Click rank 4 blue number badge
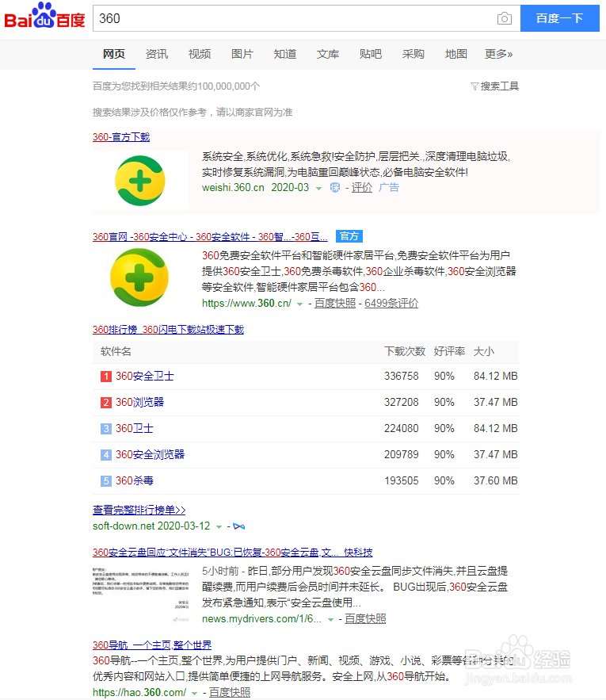Image resolution: width=606 pixels, height=700 pixels. (x=106, y=455)
